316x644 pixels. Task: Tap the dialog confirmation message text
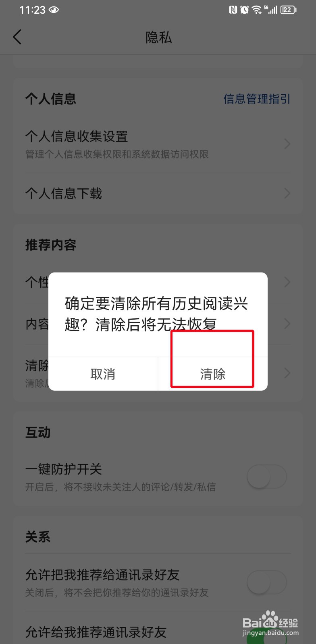click(x=156, y=314)
